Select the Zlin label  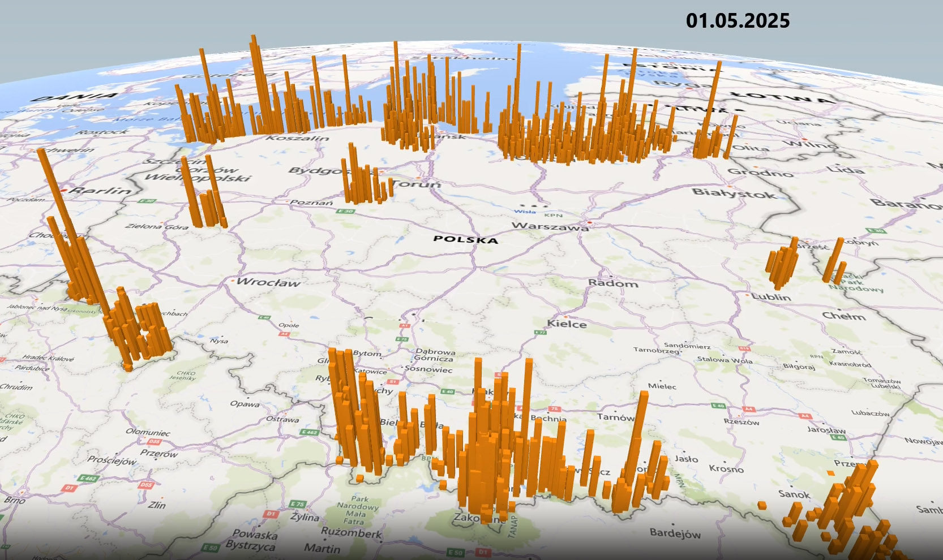pyautogui.click(x=157, y=505)
